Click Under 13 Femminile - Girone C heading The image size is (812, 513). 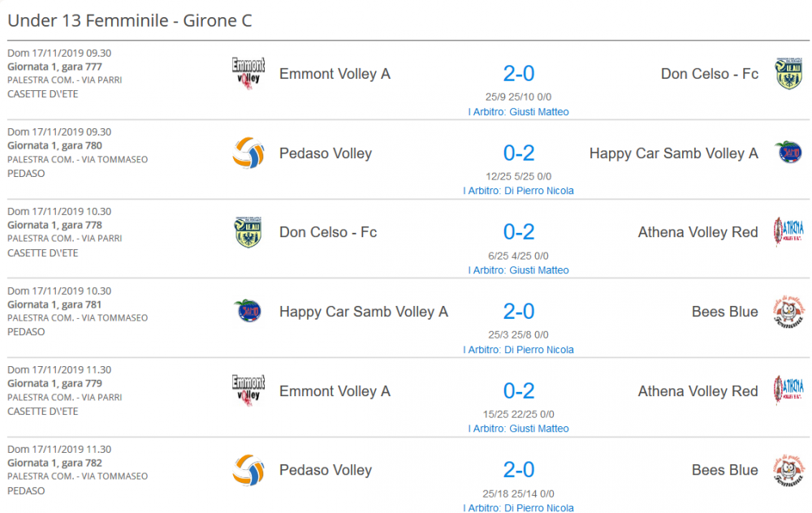point(129,21)
